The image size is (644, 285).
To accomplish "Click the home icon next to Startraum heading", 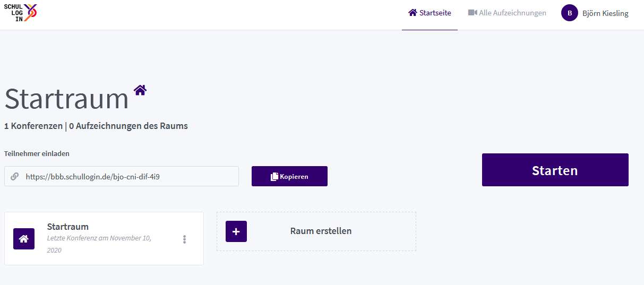I will [x=140, y=90].
